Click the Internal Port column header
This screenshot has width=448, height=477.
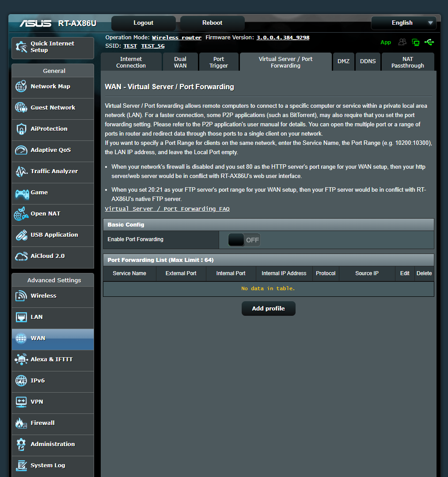point(231,273)
